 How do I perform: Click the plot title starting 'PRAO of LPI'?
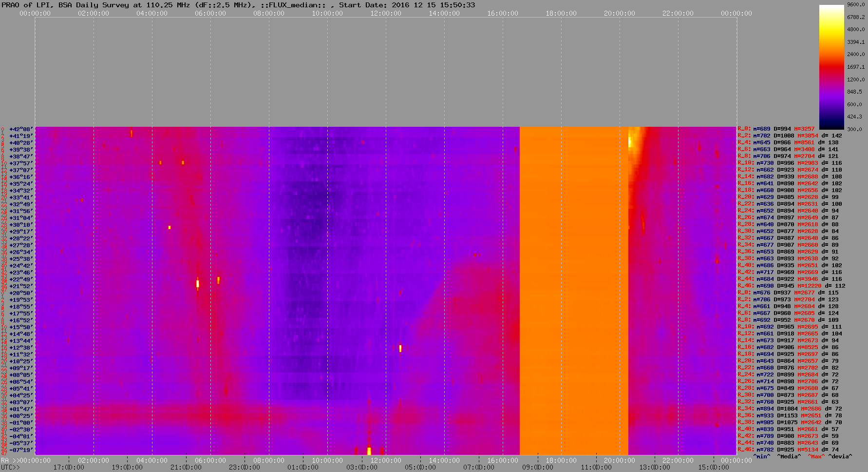tap(238, 5)
